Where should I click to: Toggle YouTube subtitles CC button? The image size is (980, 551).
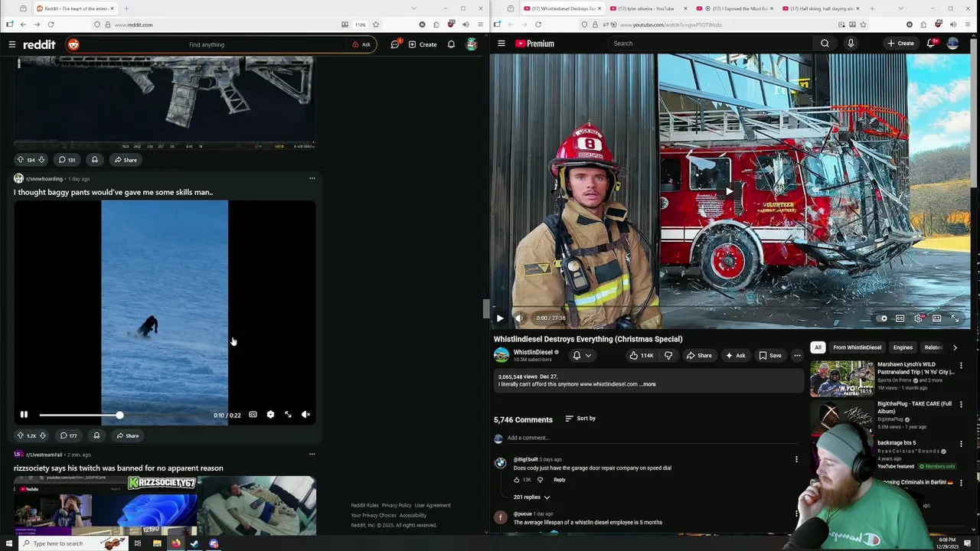click(900, 318)
